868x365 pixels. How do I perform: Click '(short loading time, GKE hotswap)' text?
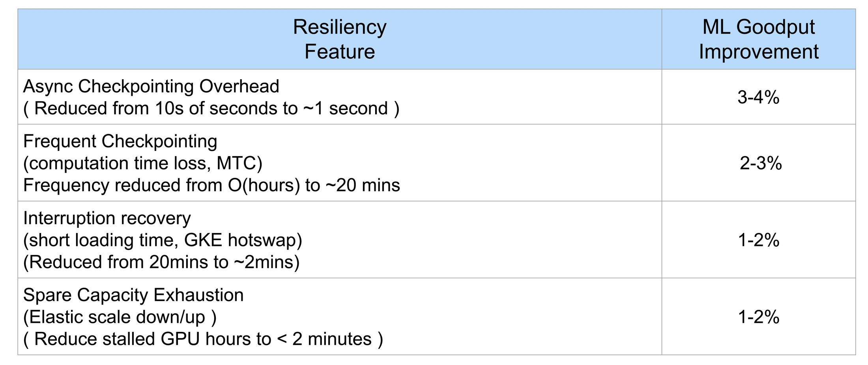[x=163, y=240]
